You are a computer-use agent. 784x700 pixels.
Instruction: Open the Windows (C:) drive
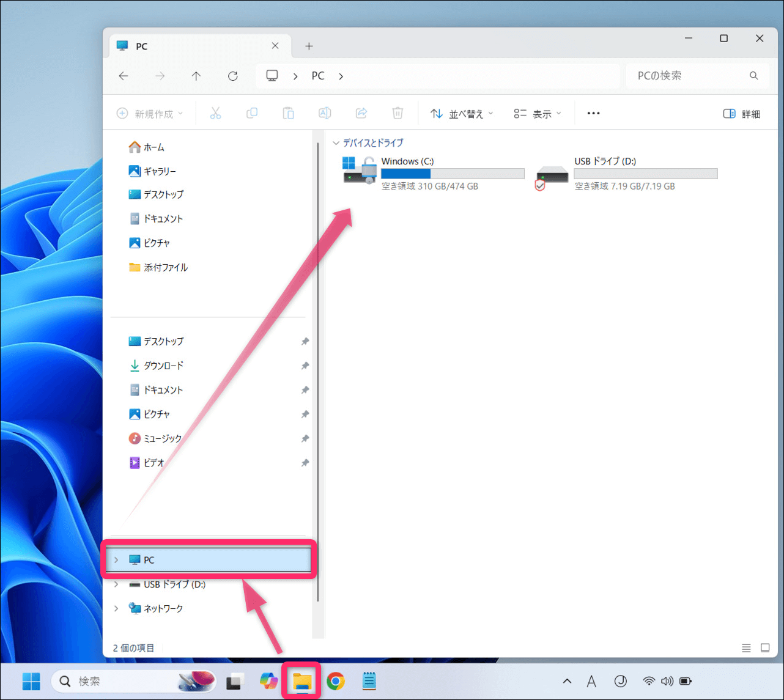click(x=407, y=161)
